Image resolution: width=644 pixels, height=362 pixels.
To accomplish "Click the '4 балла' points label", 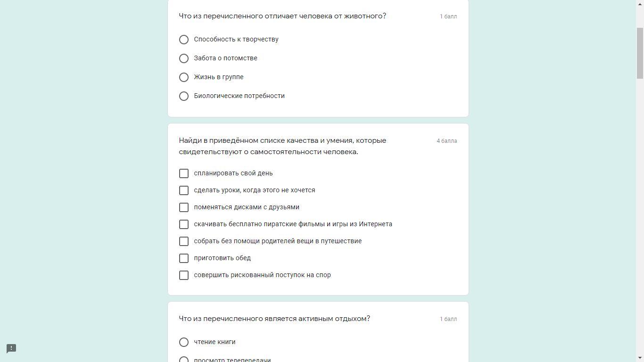I will pos(446,141).
